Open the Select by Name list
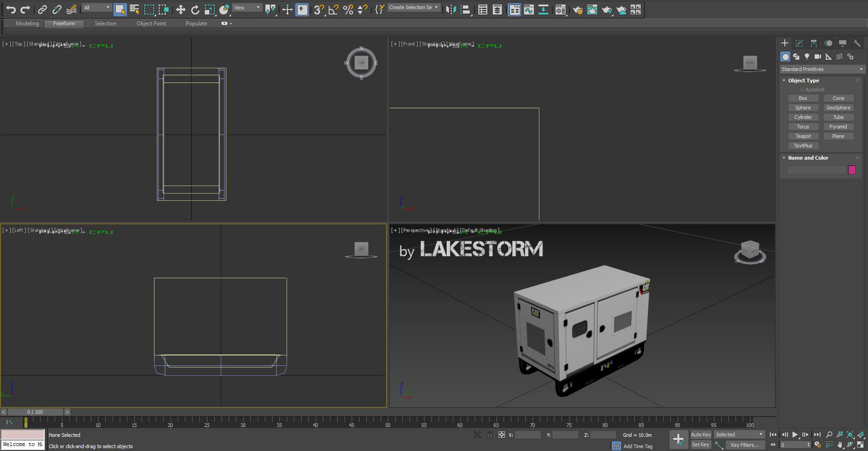This screenshot has height=451, width=868. (134, 10)
